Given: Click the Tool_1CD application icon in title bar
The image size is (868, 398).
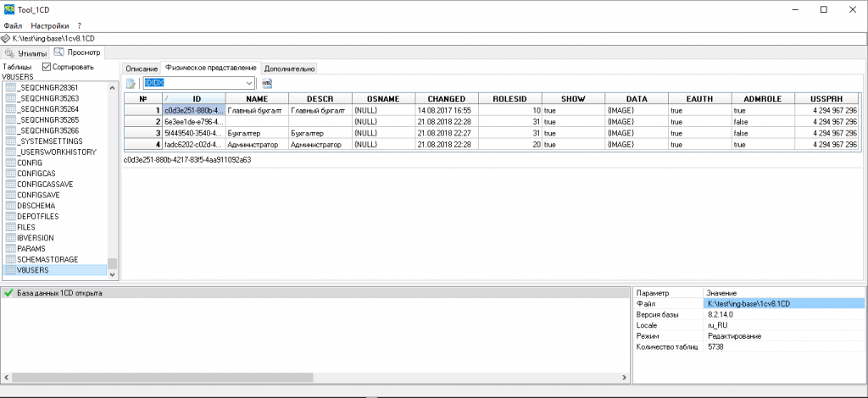Looking at the screenshot, I should pos(8,9).
